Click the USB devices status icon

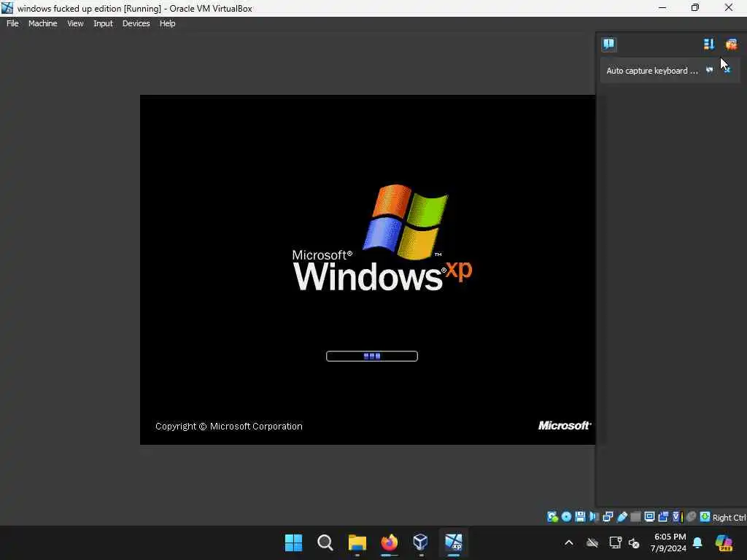tap(622, 517)
